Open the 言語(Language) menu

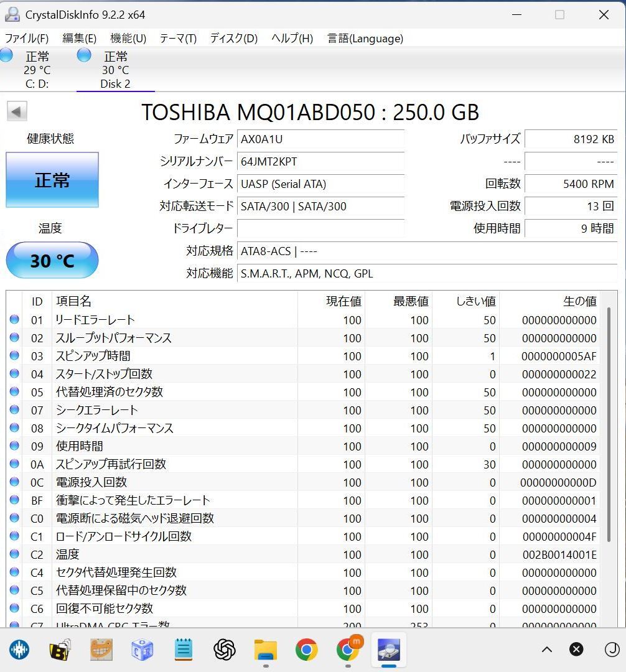click(x=365, y=39)
